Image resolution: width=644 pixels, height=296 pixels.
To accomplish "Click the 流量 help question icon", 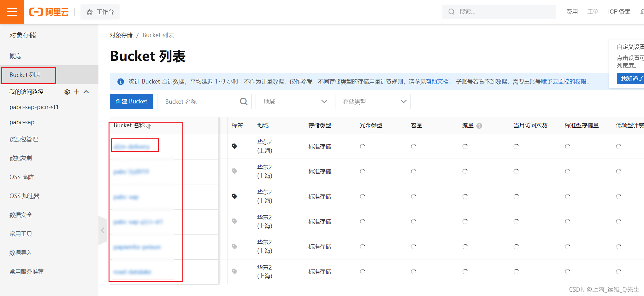I will [x=479, y=126].
